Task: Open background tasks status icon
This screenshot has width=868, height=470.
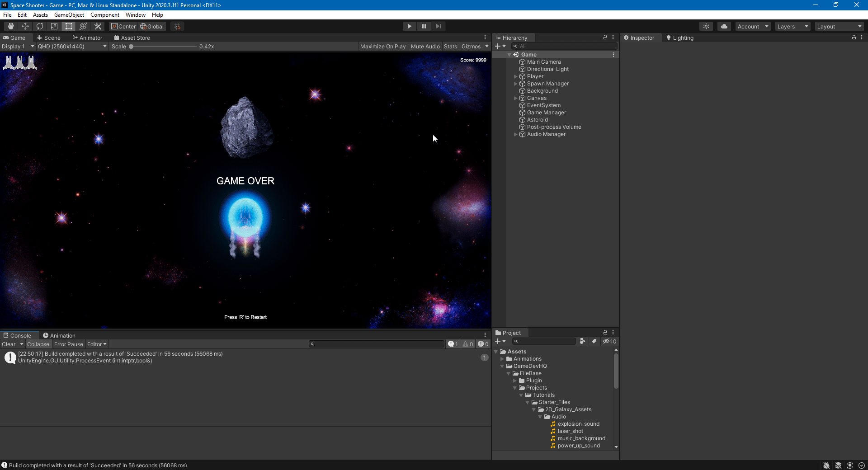Action: coord(862,465)
